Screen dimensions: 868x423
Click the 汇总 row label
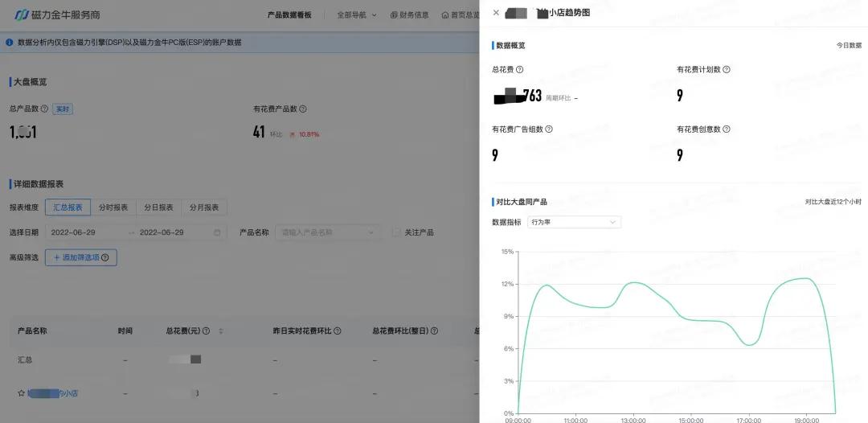click(x=25, y=360)
